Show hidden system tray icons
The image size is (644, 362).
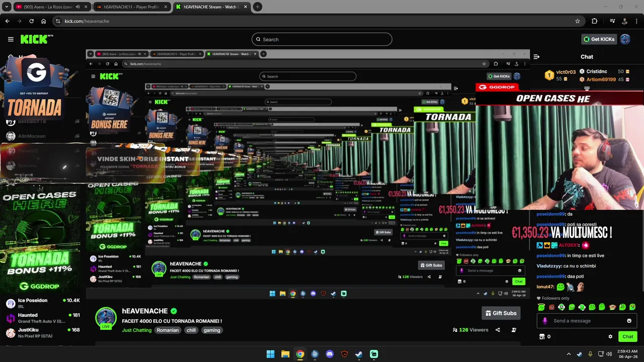[569, 354]
